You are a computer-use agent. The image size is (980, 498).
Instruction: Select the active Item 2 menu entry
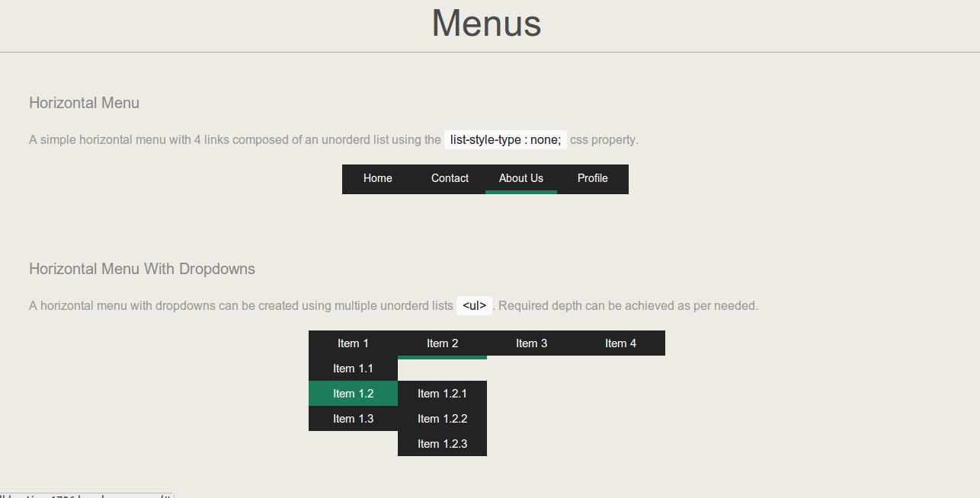[x=442, y=343]
